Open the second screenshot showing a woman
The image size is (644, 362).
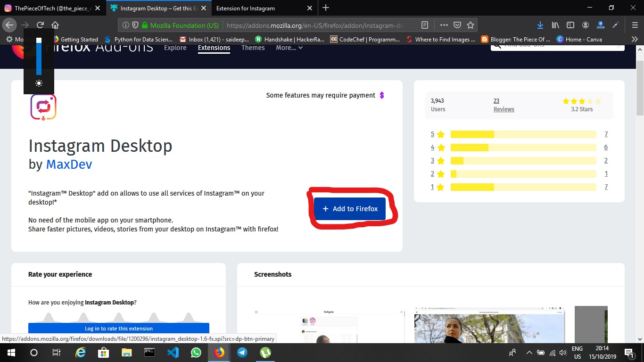(x=490, y=326)
